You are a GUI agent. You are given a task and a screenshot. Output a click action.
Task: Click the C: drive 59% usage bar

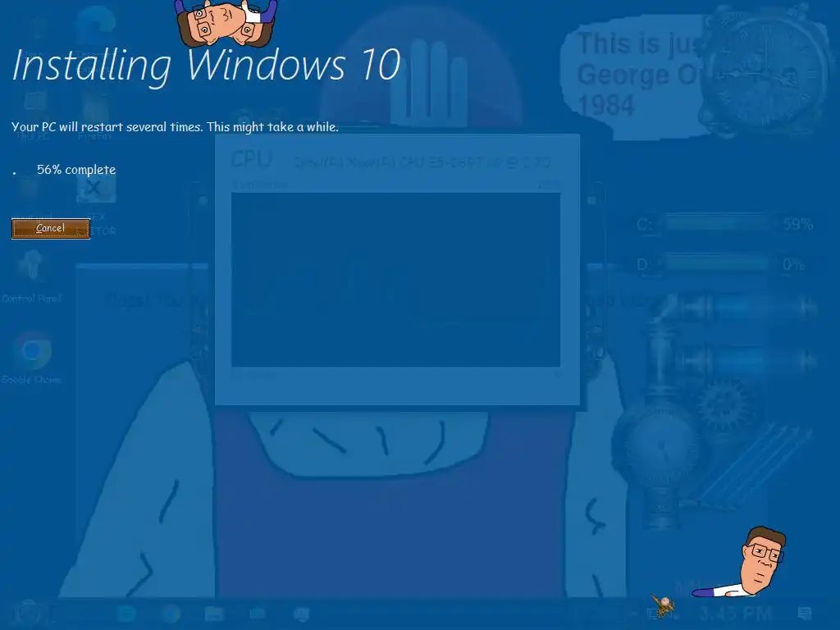coord(717,223)
